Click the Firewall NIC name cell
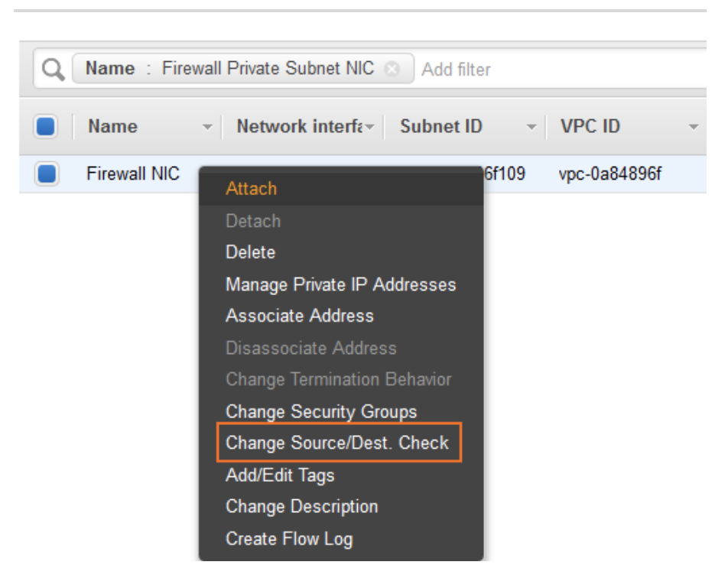 pos(133,174)
